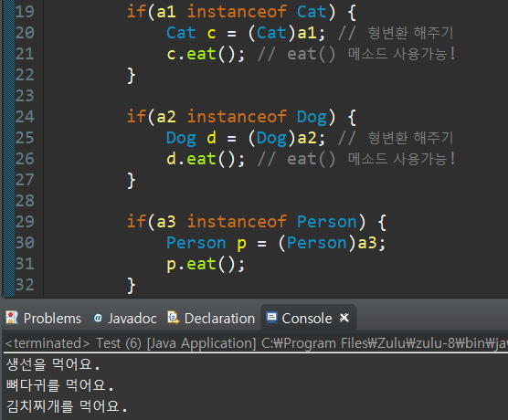Screen dimensions: 508x420
Task: Close the Console view via X
Action: (x=344, y=318)
